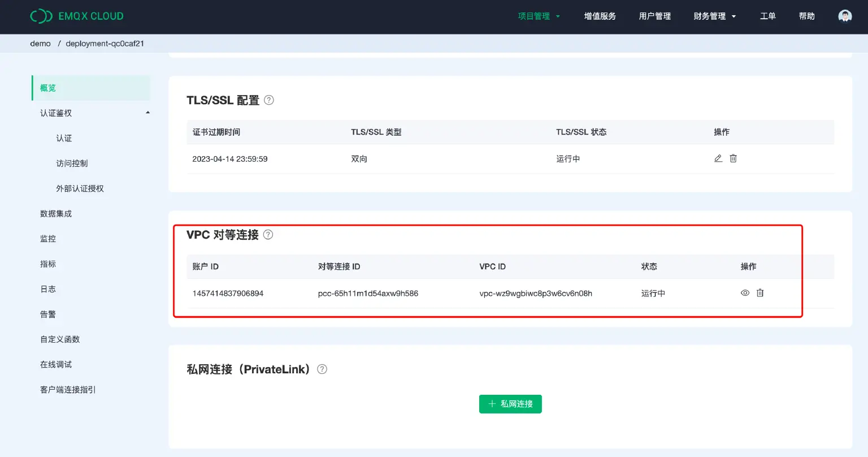The image size is (868, 457).
Task: Delete the VPC peering connection
Action: [x=759, y=293]
